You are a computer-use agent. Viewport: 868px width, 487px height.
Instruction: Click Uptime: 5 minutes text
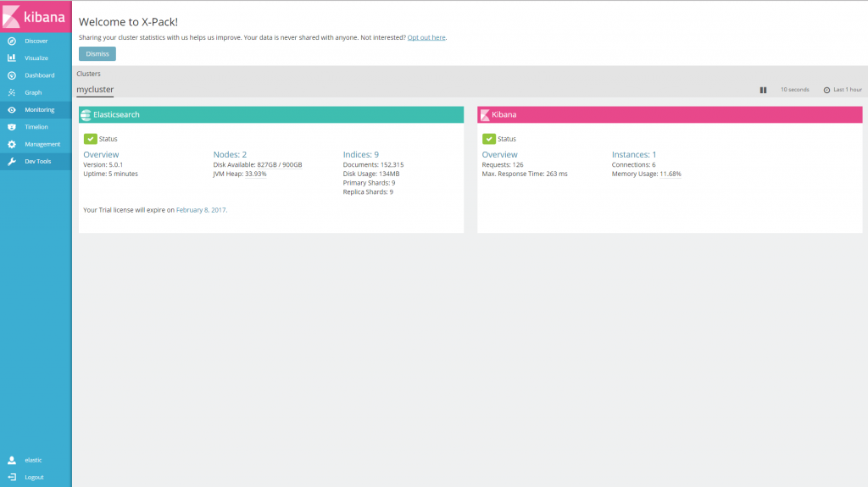[110, 174]
